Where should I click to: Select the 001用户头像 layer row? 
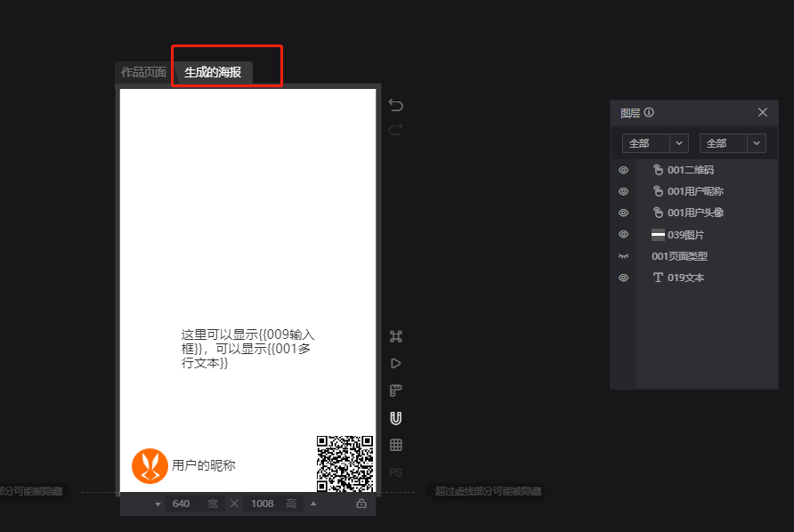click(706, 213)
